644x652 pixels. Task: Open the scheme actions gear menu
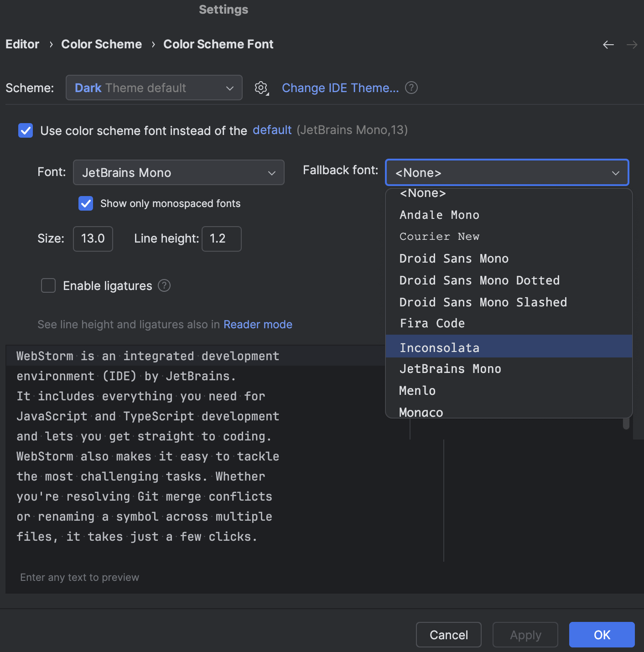[261, 88]
